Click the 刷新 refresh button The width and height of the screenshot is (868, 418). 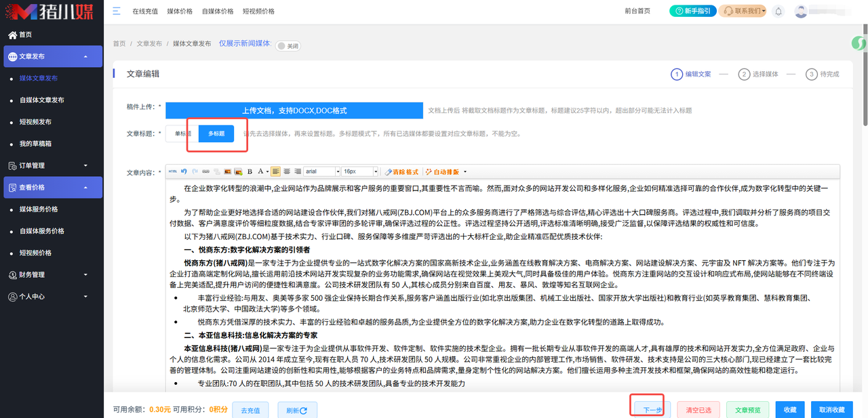[297, 410]
